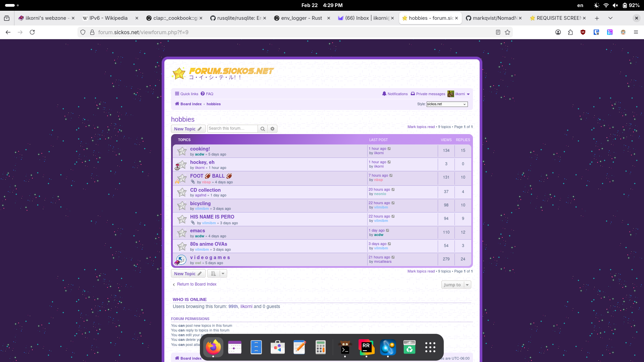The image size is (644, 362).
Task: Click the FAQ question mark icon
Action: pos(203,94)
